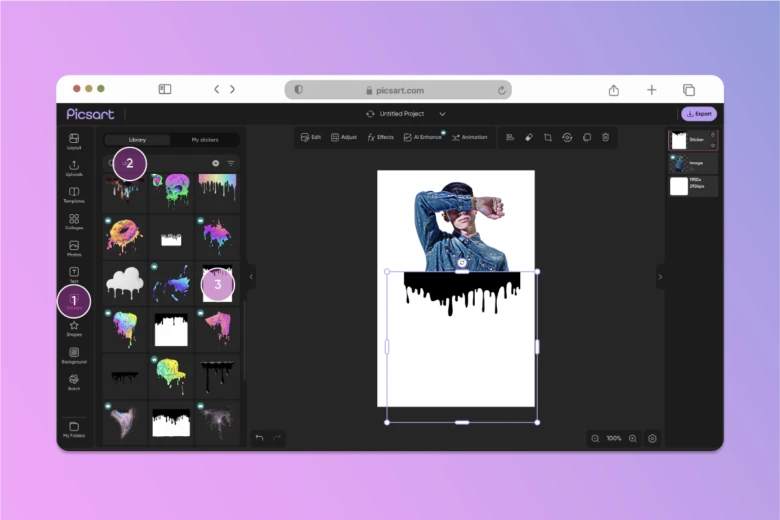This screenshot has height=520, width=780.
Task: Undo the last action
Action: coord(259,438)
